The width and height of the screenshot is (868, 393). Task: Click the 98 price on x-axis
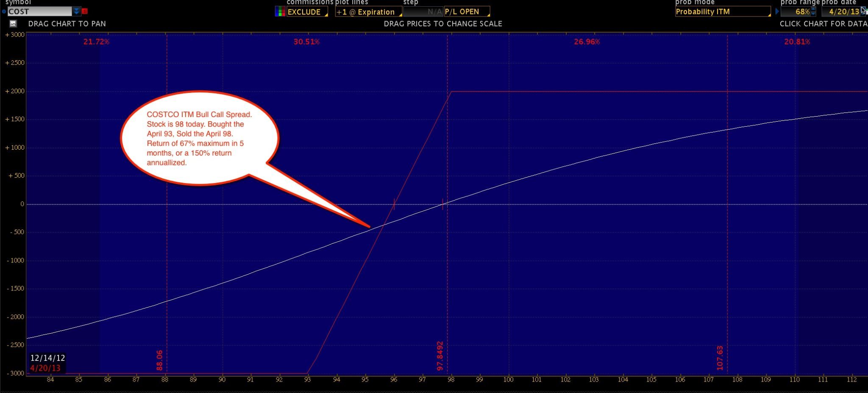coord(451,379)
